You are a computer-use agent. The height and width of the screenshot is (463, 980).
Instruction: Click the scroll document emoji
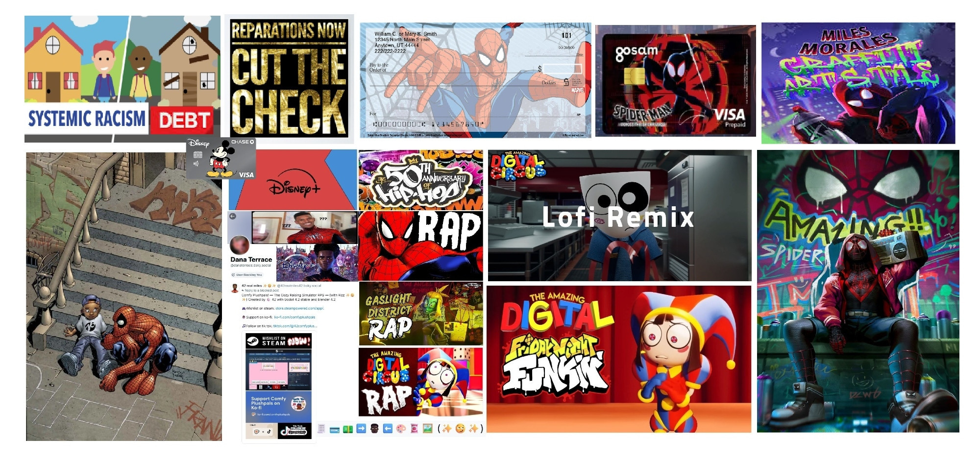point(321,429)
